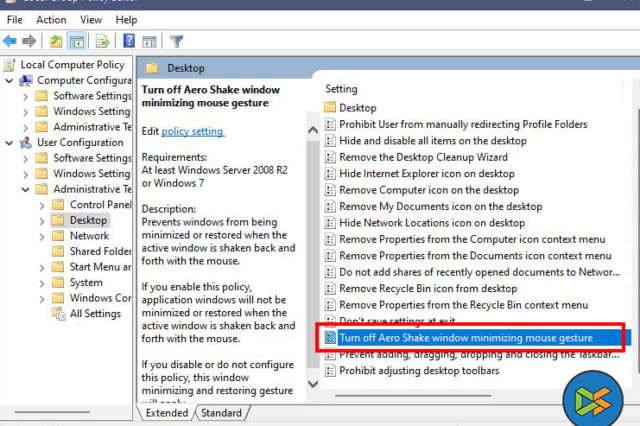Click description pane scroll down arrow
Screen dimensions: 640x426
tap(313, 384)
